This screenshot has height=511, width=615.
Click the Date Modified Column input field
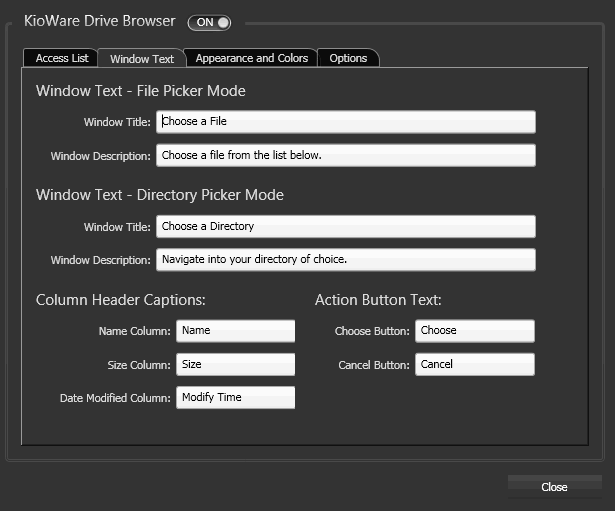coord(235,397)
